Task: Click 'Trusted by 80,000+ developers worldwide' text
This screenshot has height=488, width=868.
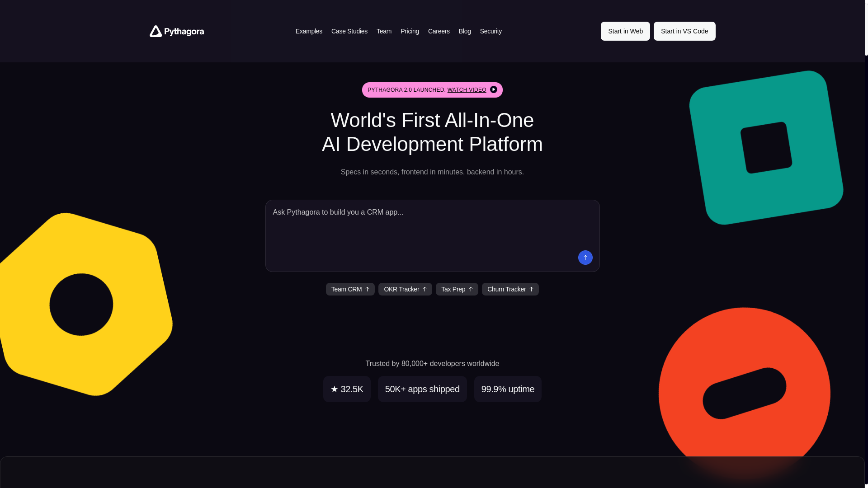Action: click(432, 364)
